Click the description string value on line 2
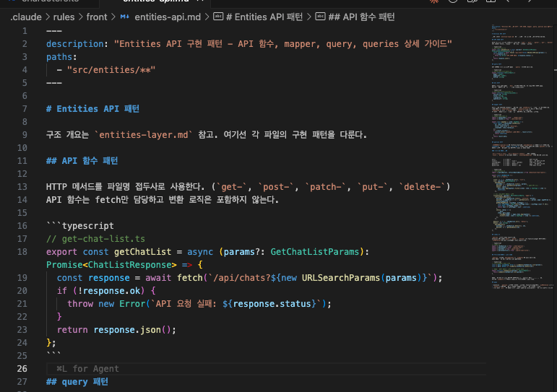The width and height of the screenshot is (557, 392). [282, 44]
